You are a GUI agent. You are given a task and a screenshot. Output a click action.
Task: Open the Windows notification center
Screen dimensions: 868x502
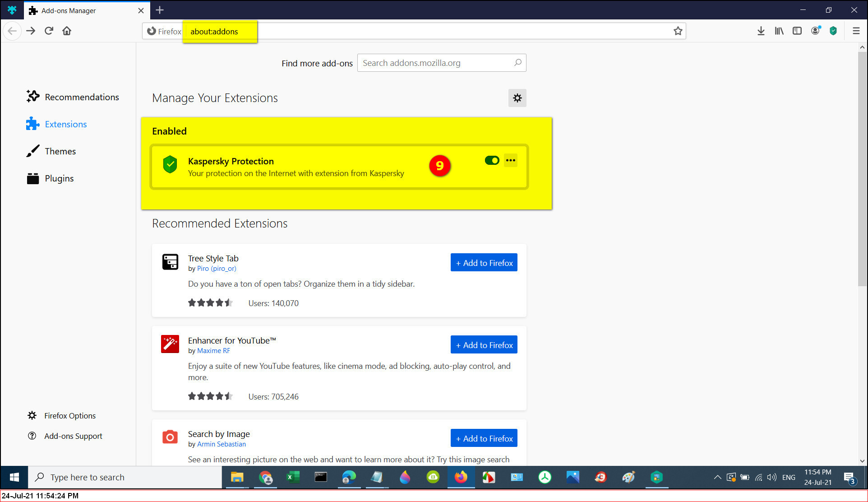click(x=850, y=478)
